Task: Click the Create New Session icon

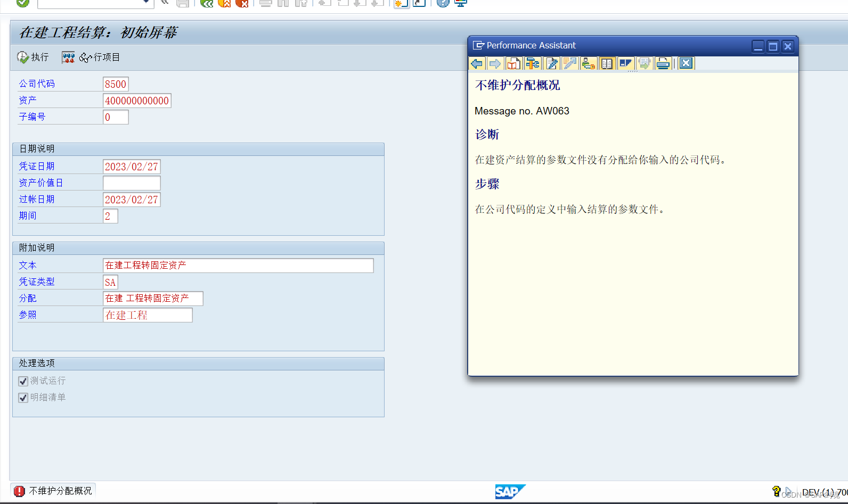Action: (x=401, y=3)
